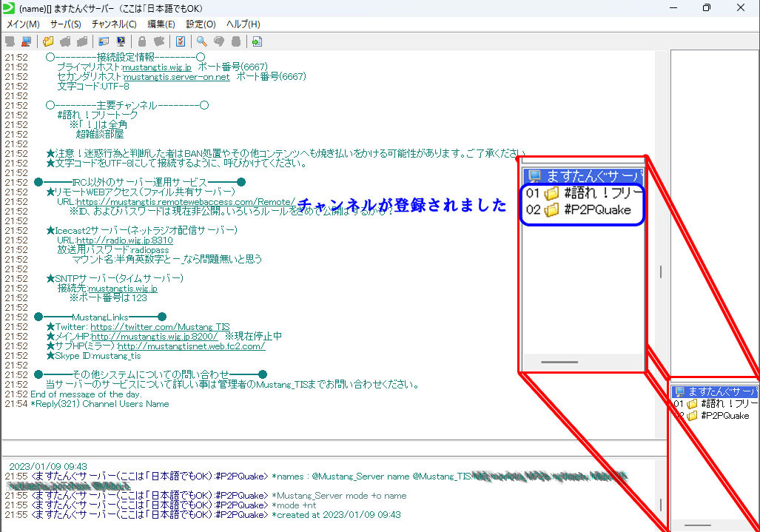Open the red checklist settings icon
Viewport: 760px width, 532px height.
coord(181,41)
